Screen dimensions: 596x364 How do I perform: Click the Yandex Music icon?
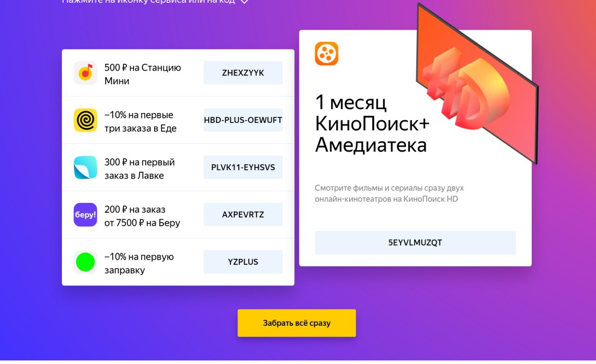coord(85,73)
